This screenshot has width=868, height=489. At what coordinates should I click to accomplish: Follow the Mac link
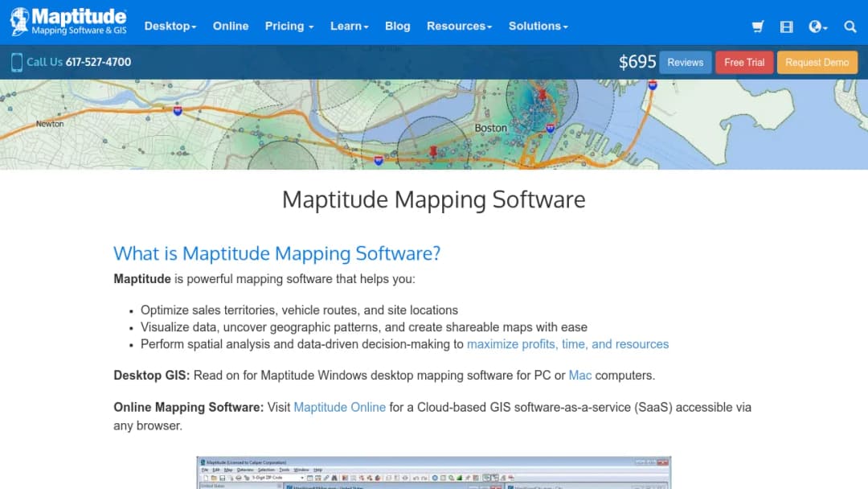pos(579,376)
